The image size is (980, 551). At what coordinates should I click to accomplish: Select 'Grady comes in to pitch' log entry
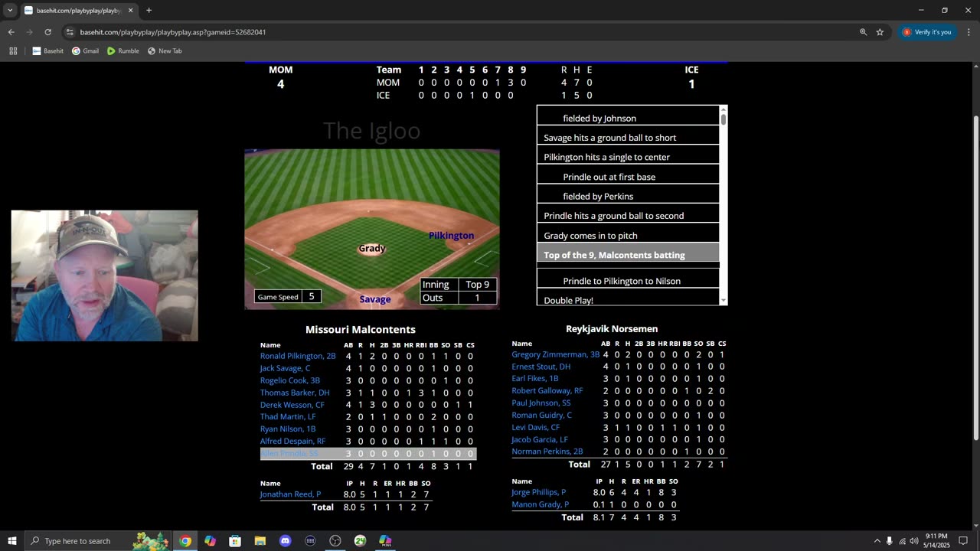(x=628, y=235)
